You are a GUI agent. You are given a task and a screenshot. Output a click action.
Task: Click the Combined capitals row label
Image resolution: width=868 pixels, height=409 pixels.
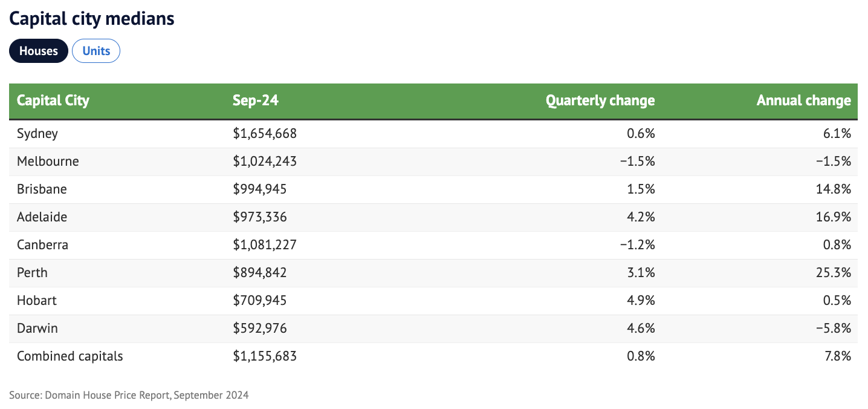pos(70,356)
